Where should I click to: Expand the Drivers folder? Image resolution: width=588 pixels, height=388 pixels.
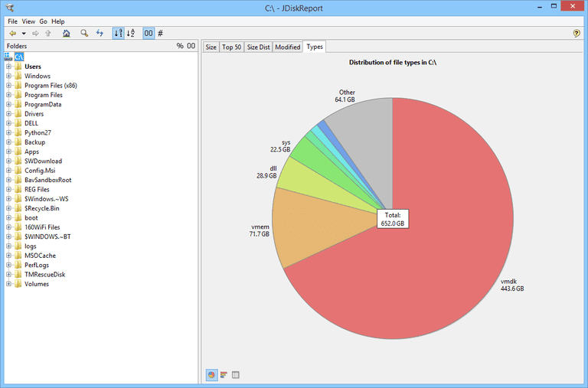click(x=8, y=113)
